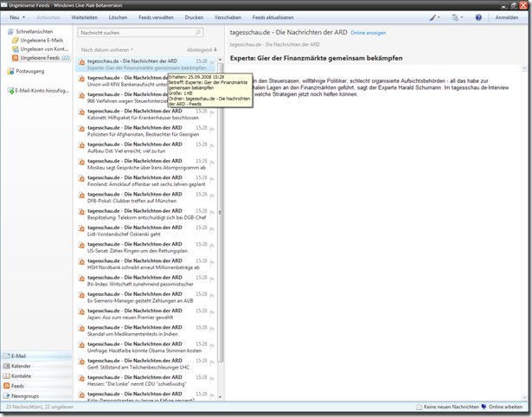This screenshot has width=532, height=417.
Task: Click feed icon of HSH Nordbank message
Action: pyautogui.click(x=81, y=261)
